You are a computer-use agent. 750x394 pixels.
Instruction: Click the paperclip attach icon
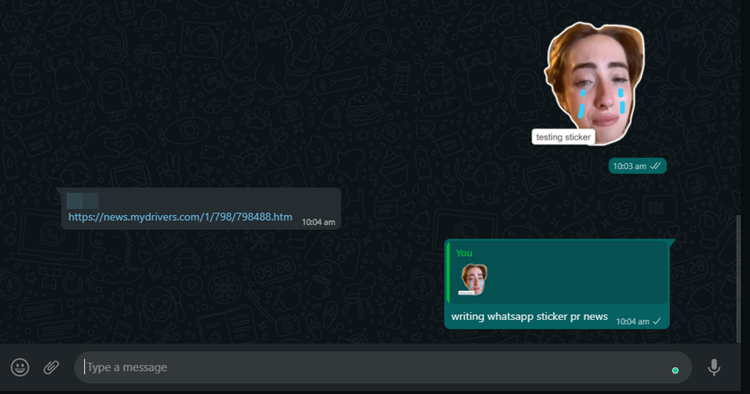point(51,367)
